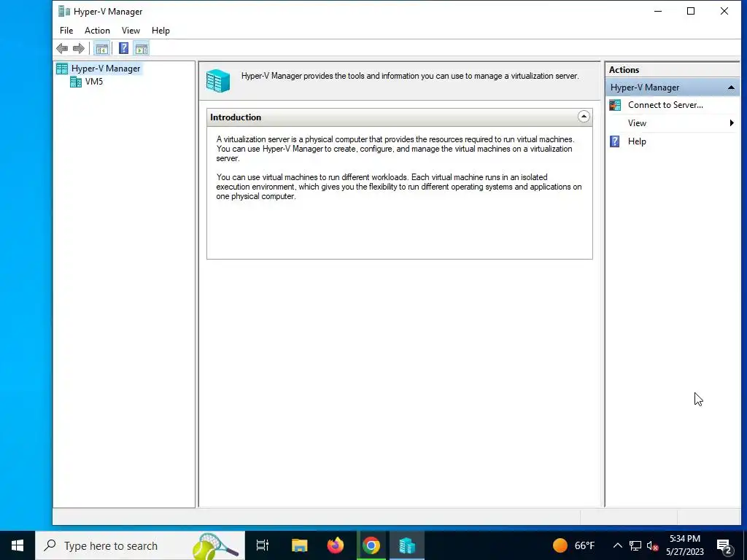This screenshot has height=560, width=747.
Task: Click the Help question-mark icon in Actions
Action: coord(615,141)
